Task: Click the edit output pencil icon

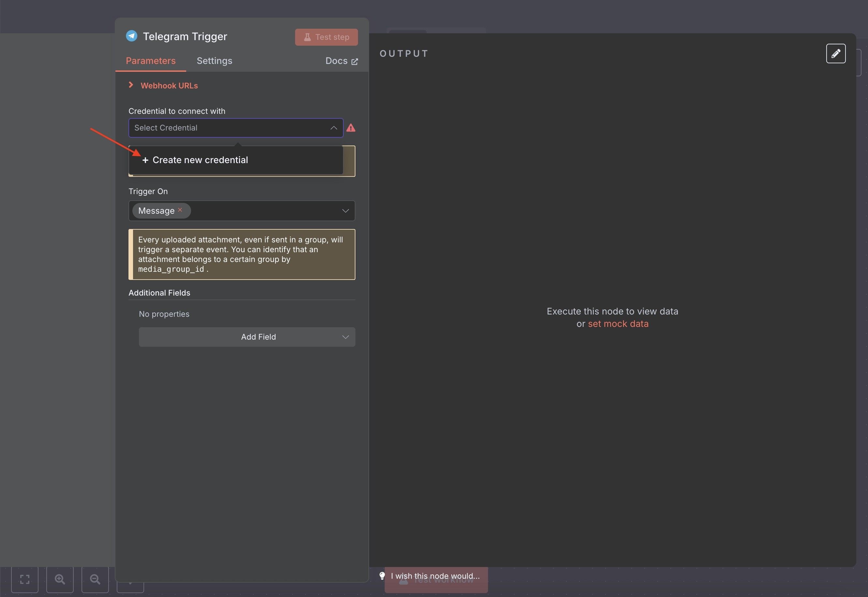Action: click(x=836, y=54)
